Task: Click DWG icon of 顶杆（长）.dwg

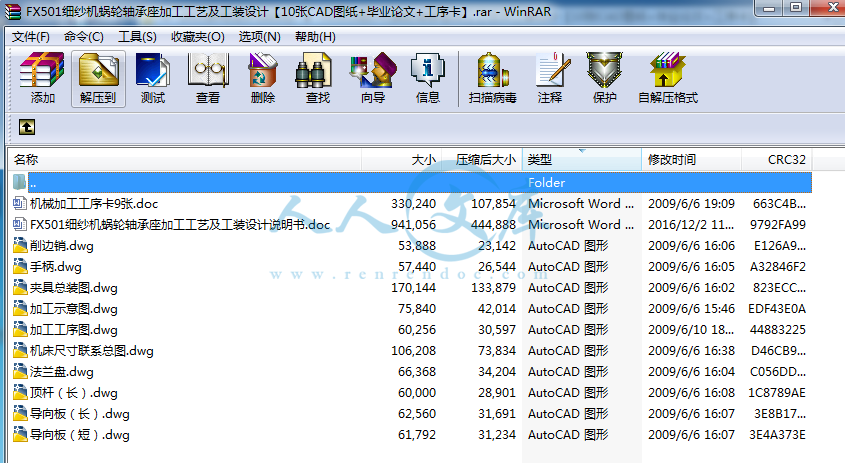Action: click(x=20, y=392)
